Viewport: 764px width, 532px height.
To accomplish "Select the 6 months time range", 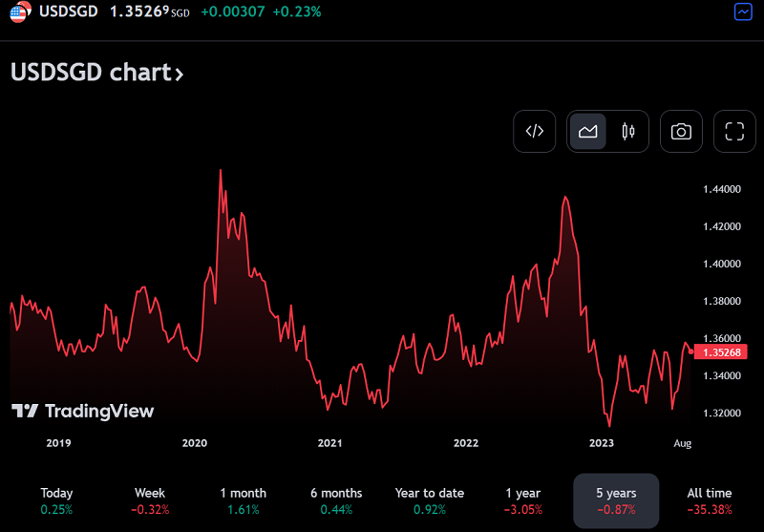I will click(x=336, y=500).
